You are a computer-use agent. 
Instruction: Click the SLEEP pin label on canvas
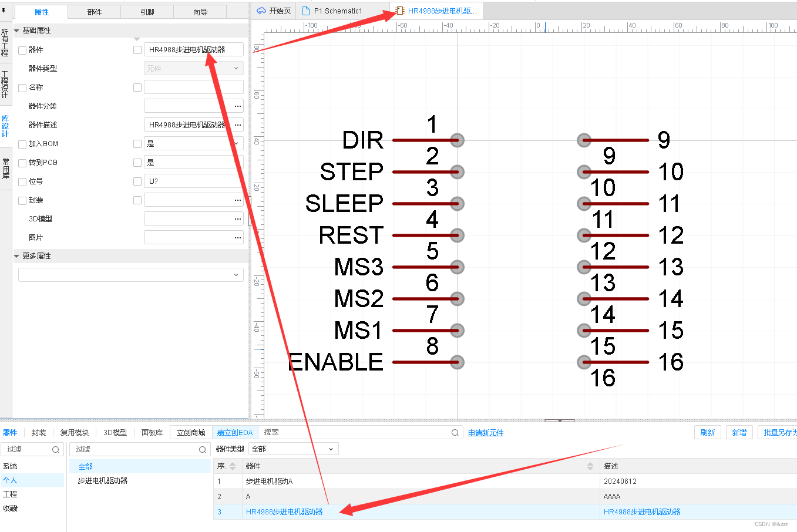(x=344, y=204)
